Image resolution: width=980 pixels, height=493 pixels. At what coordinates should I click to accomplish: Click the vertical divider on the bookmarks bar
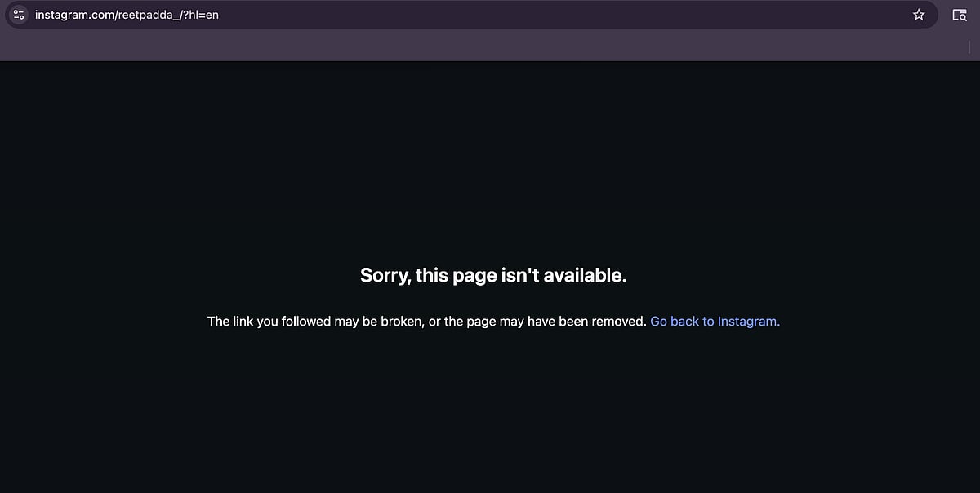click(969, 47)
